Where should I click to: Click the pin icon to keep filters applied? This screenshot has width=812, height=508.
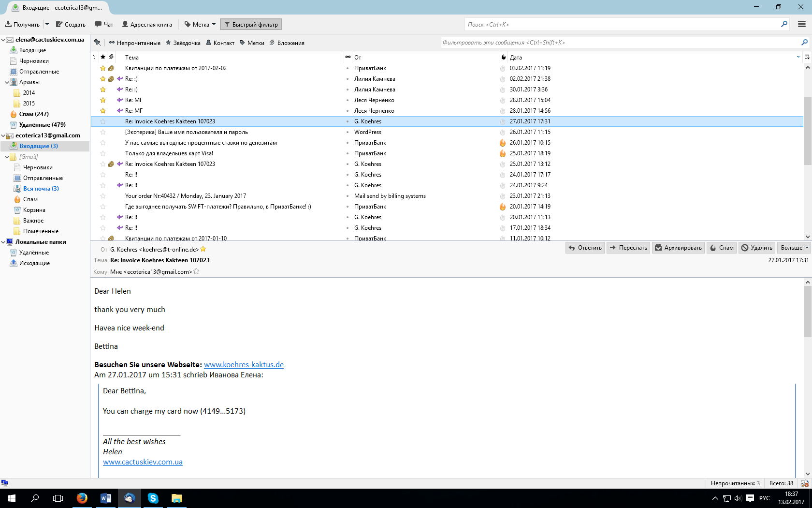point(97,43)
